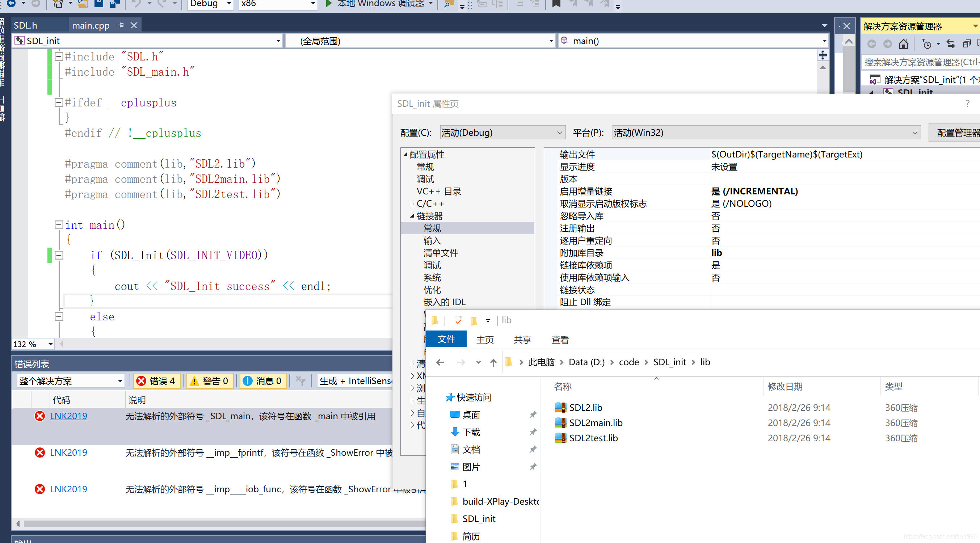Start the local Windows debugger with green play

pyautogui.click(x=329, y=4)
